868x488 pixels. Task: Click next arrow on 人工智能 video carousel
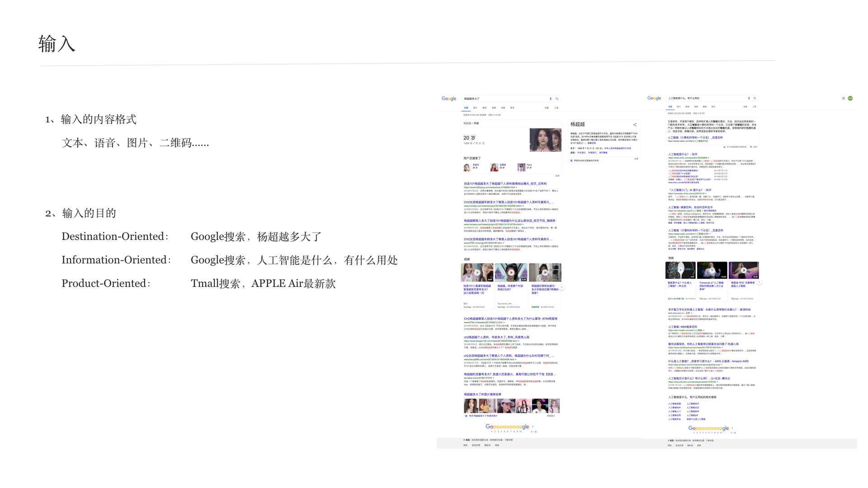pyautogui.click(x=759, y=282)
